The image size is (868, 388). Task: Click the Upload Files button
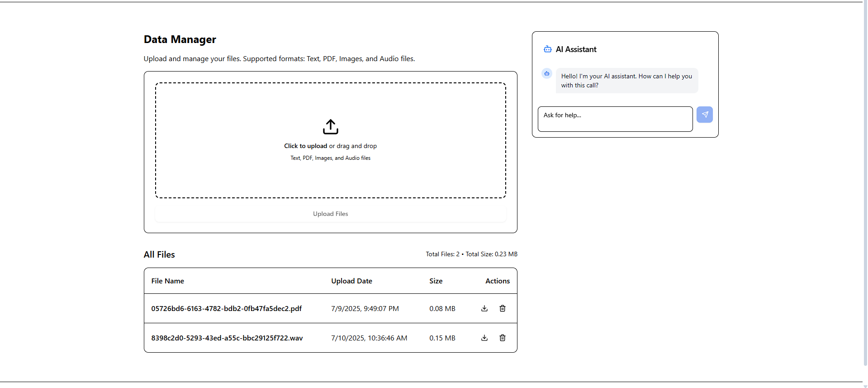click(331, 214)
